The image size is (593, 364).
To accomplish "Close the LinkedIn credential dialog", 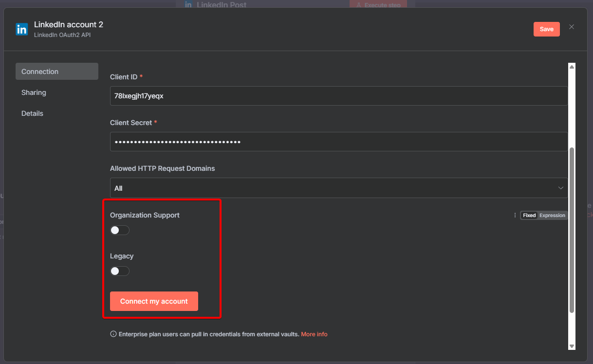I will click(x=572, y=27).
